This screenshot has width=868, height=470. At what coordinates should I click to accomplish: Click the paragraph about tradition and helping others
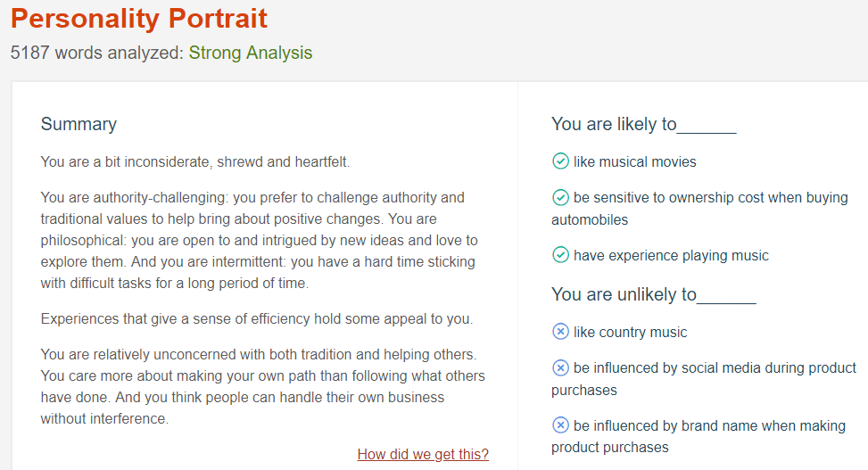point(262,386)
